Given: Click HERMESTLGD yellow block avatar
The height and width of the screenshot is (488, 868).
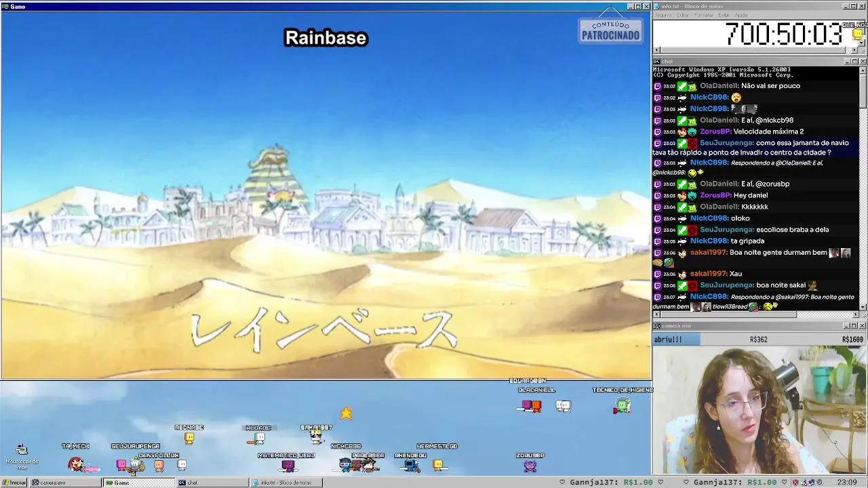Looking at the screenshot, I should pyautogui.click(x=438, y=465).
